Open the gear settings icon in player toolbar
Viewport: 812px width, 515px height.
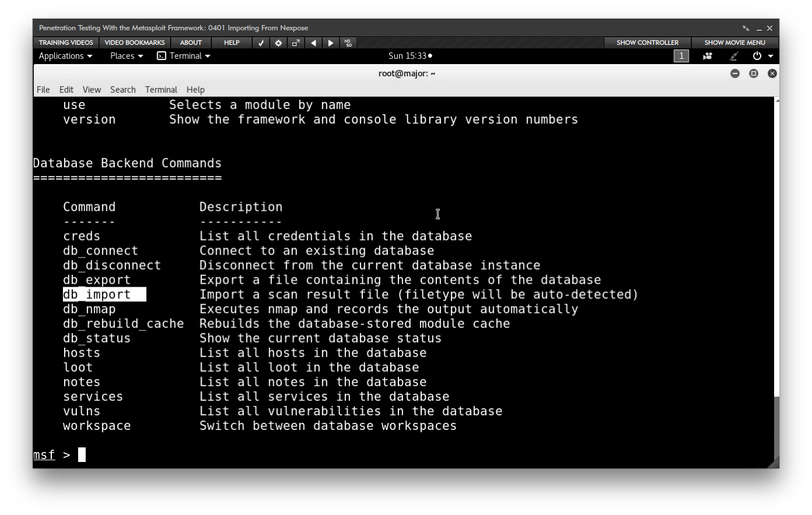[x=278, y=43]
